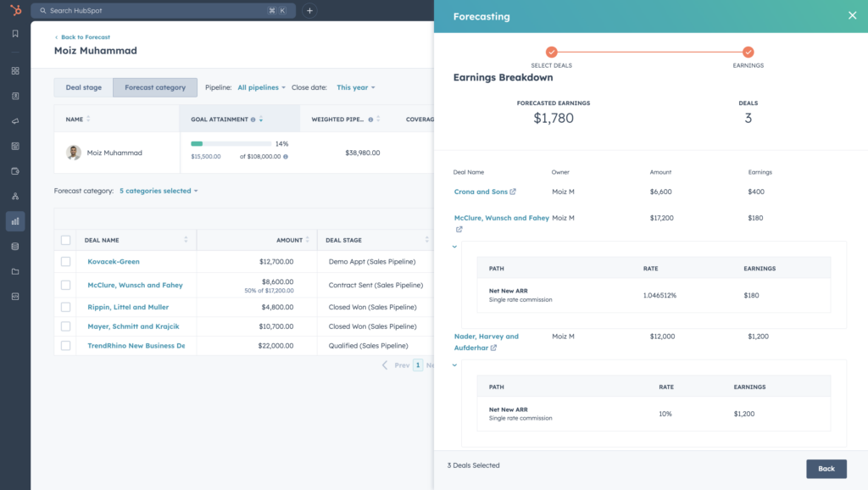
Task: Click the info icon beside $108,000.00 goal
Action: [286, 157]
